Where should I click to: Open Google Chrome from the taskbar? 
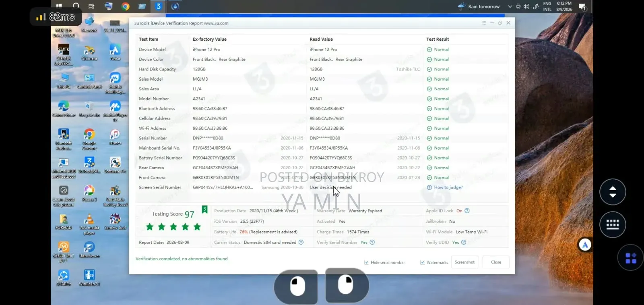pyautogui.click(x=126, y=6)
